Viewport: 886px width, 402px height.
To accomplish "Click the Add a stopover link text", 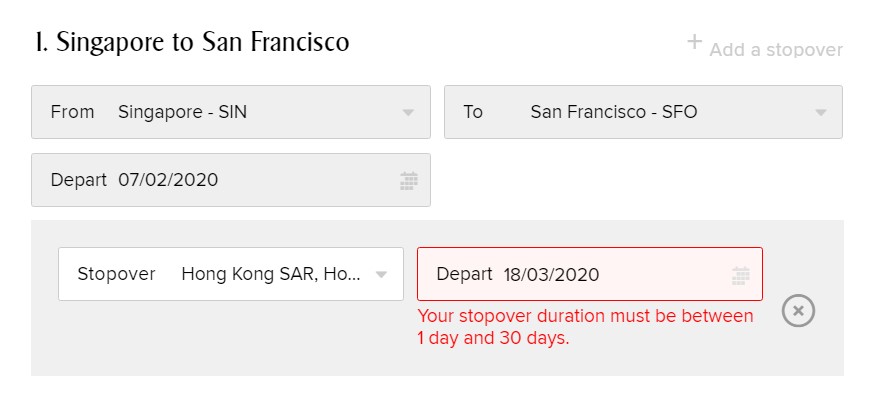I will click(x=776, y=50).
